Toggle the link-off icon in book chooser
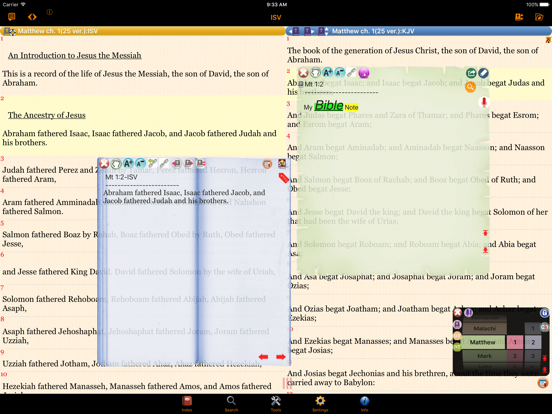Screen dimensions: 552x414 coord(545,327)
